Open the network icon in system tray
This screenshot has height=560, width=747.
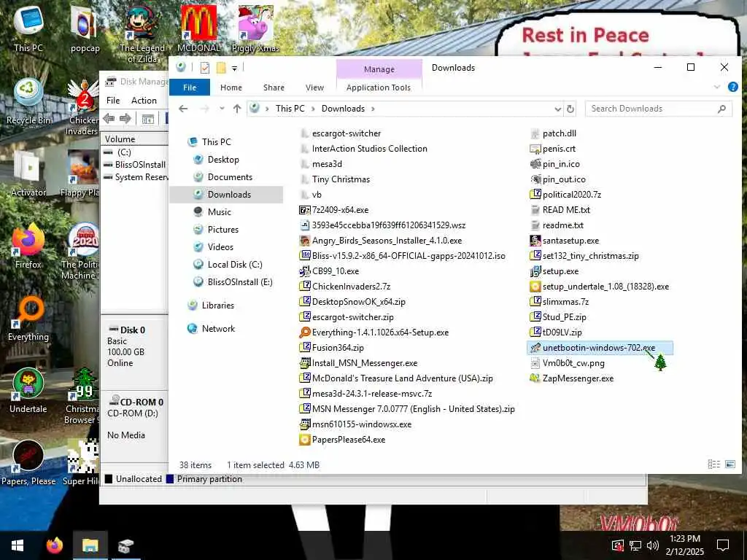[x=635, y=545]
